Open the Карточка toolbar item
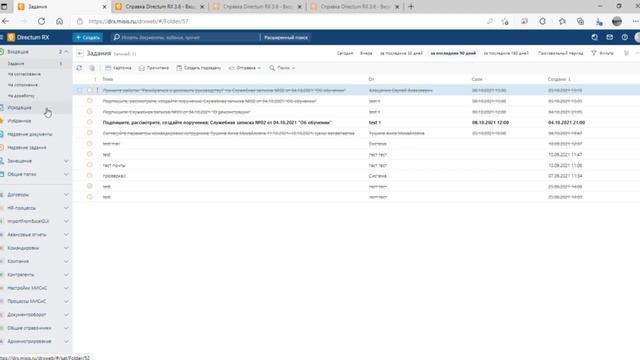Image resolution: width=640 pixels, height=360 pixels. pos(118,68)
